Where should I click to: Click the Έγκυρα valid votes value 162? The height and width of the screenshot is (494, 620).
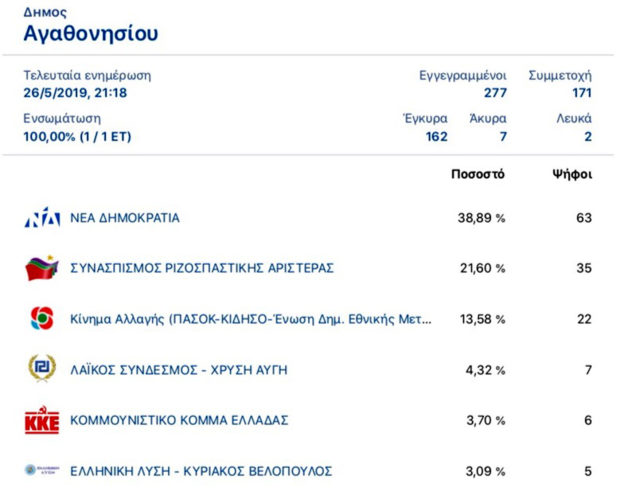[x=437, y=137]
